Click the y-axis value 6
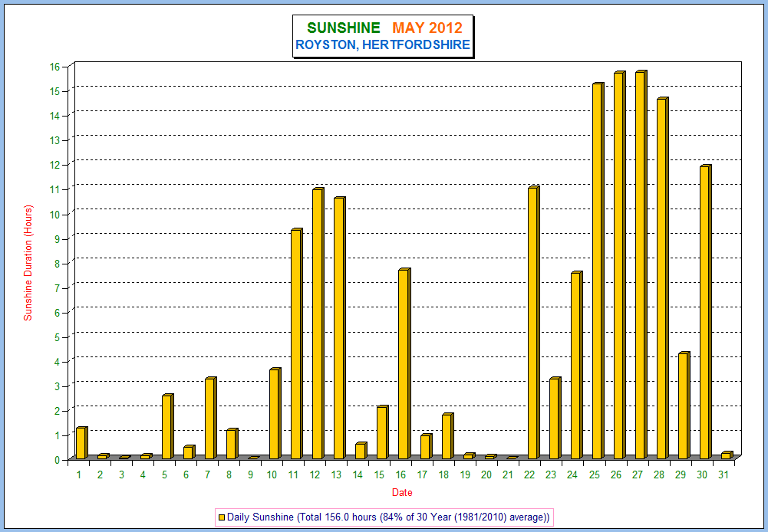Screen dimensions: 768x532 pyautogui.click(x=57, y=312)
